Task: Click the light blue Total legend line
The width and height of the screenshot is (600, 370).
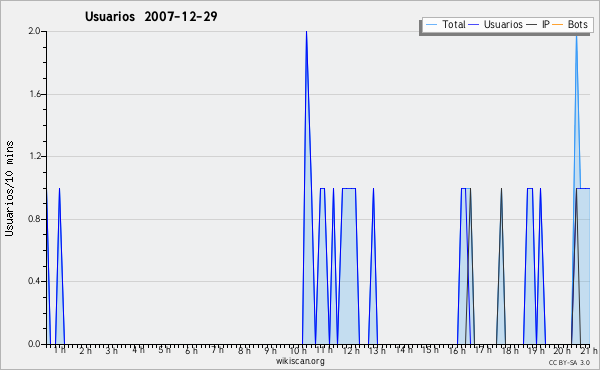Action: coord(431,25)
